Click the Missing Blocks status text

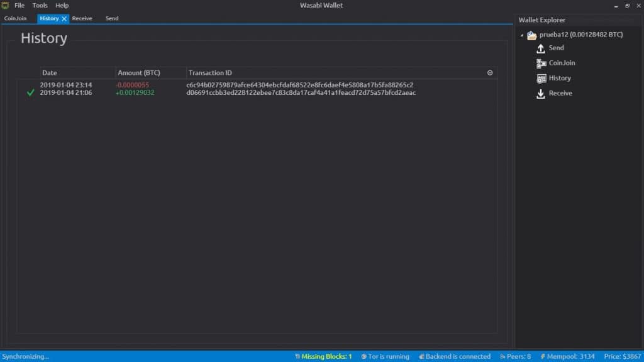pos(326,356)
